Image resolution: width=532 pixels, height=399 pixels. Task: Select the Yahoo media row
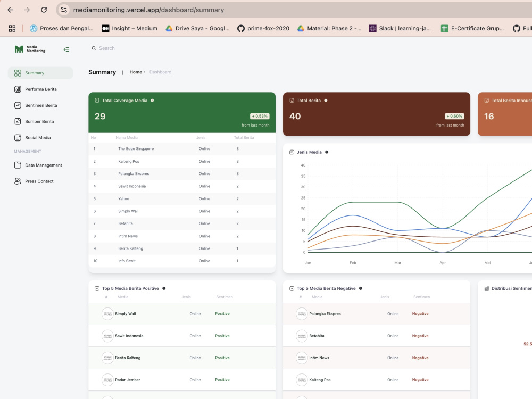pos(182,199)
